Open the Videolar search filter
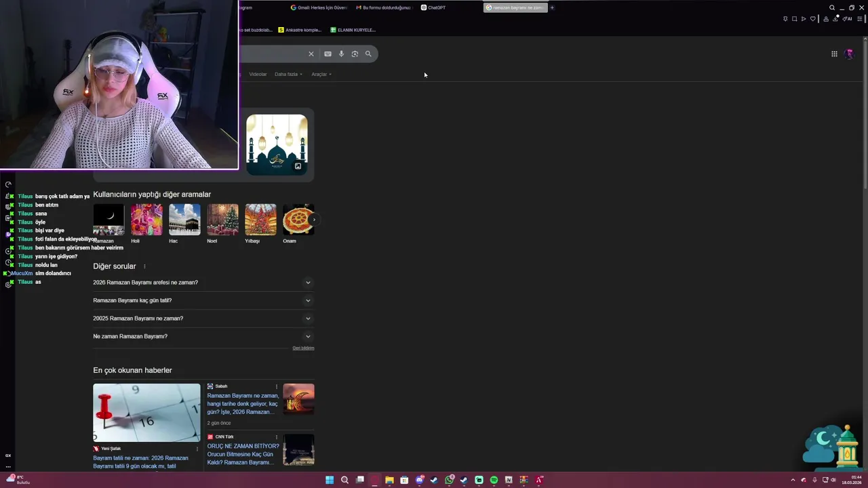This screenshot has width=868, height=488. coord(258,74)
